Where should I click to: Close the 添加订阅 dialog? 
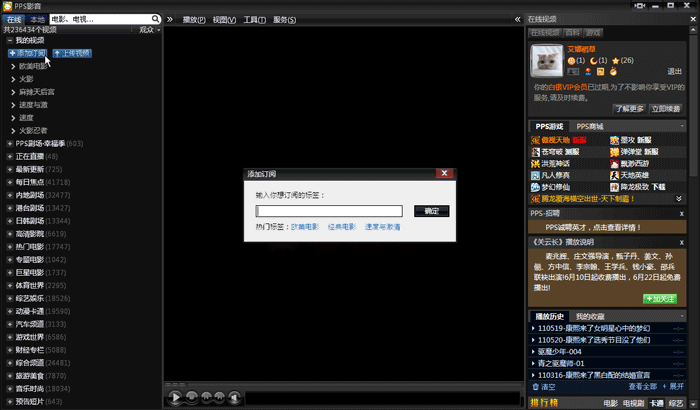coord(444,173)
